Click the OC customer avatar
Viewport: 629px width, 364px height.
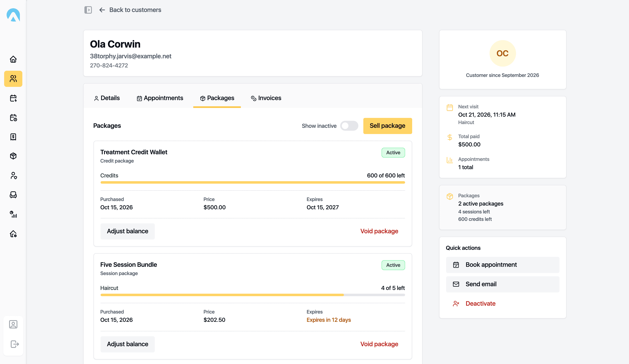(502, 53)
